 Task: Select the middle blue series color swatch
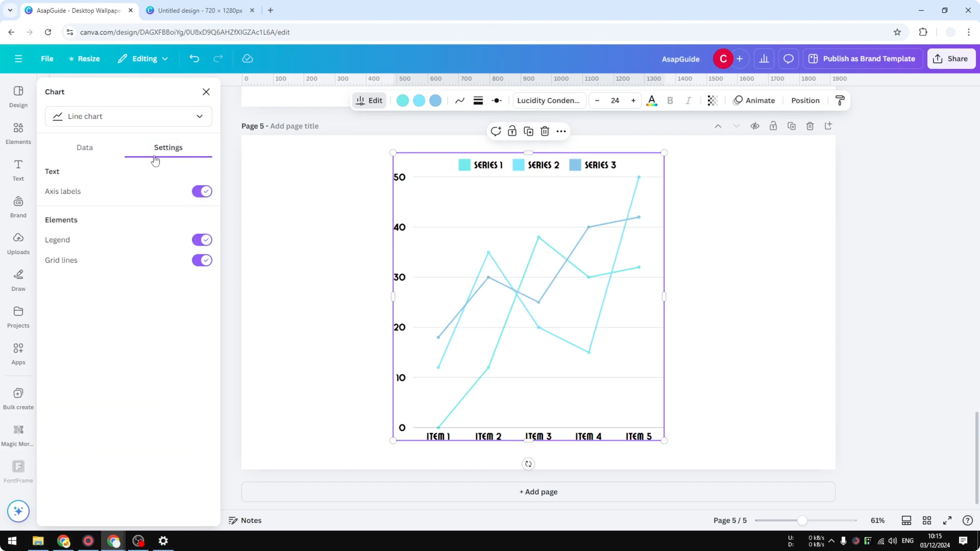click(x=418, y=100)
